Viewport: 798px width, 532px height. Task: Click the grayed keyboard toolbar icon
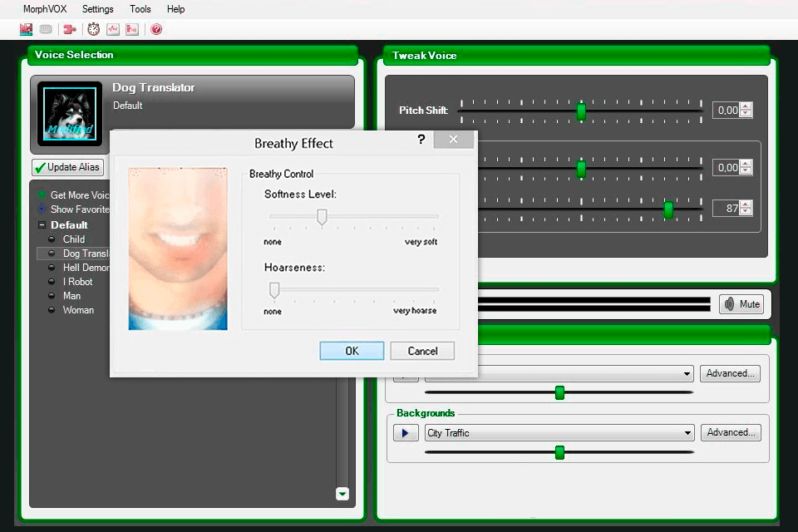coord(46,30)
